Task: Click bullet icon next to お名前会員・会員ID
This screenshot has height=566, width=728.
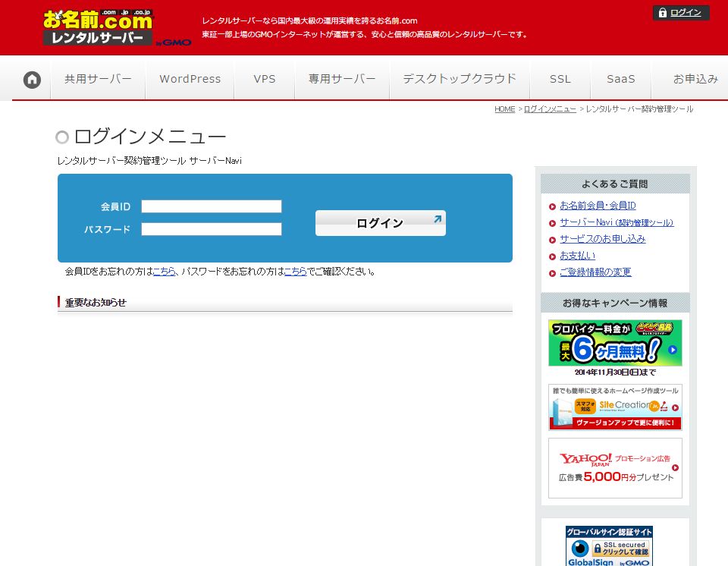Action: click(x=553, y=206)
